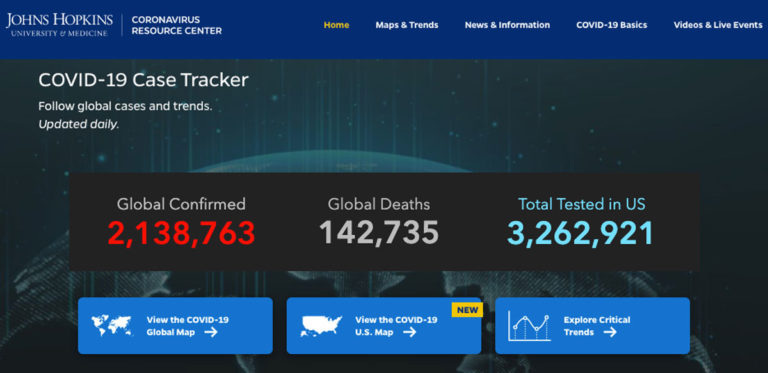
Task: Click the Total Tested in US label
Action: [x=582, y=204]
